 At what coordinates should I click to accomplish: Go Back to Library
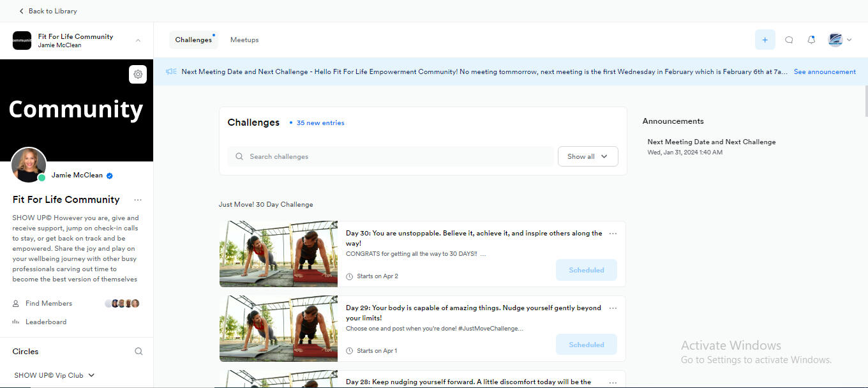[48, 11]
